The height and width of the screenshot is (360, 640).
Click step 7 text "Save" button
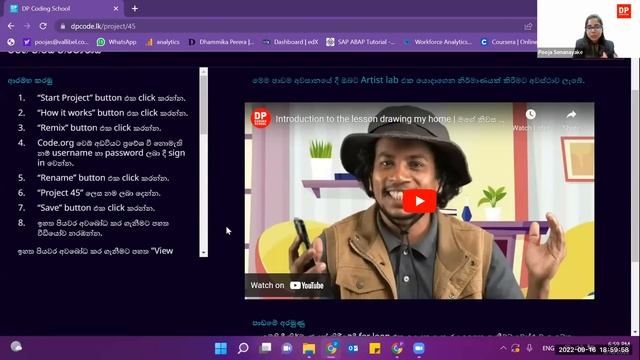coord(96,208)
